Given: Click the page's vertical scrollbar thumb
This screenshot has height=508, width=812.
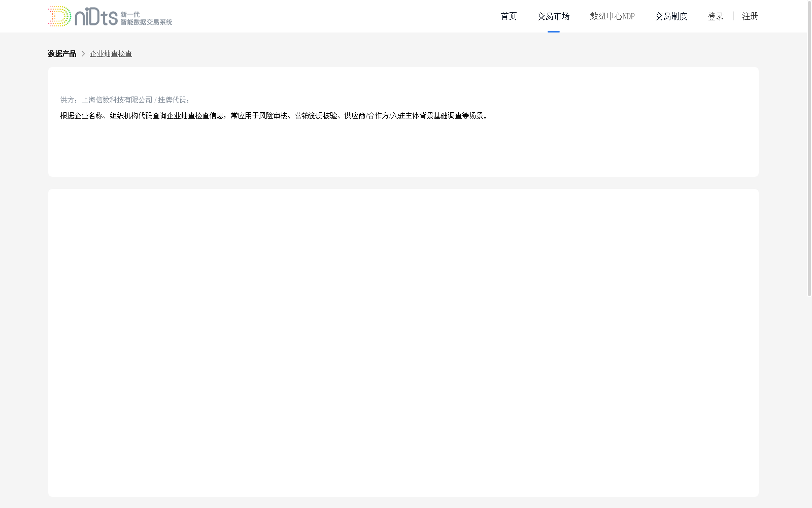Looking at the screenshot, I should (x=809, y=148).
